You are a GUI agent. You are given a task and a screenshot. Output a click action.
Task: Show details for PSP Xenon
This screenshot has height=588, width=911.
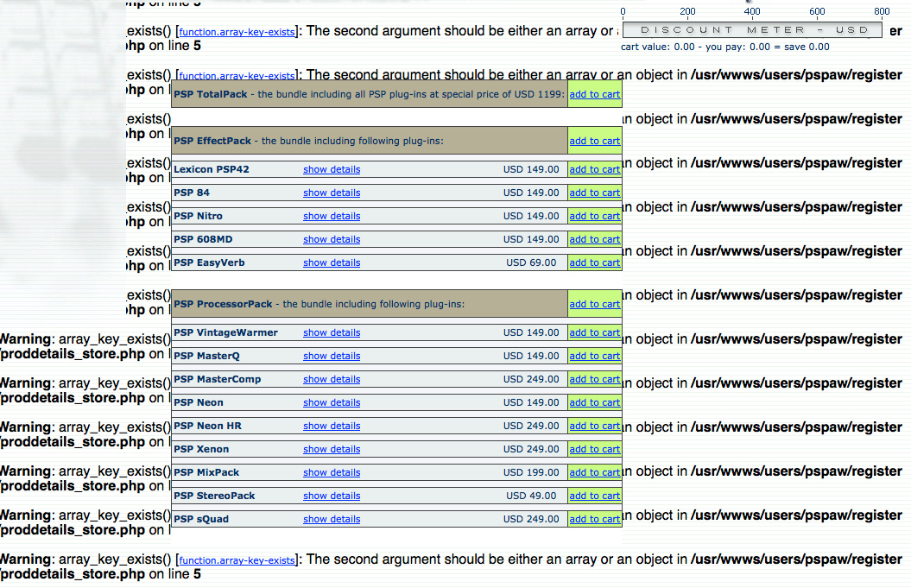[x=332, y=448]
